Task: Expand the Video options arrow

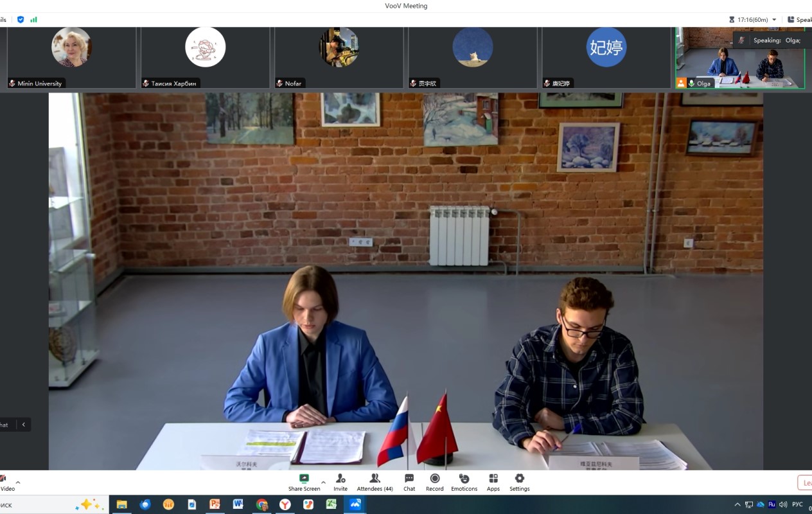Action: point(18,482)
